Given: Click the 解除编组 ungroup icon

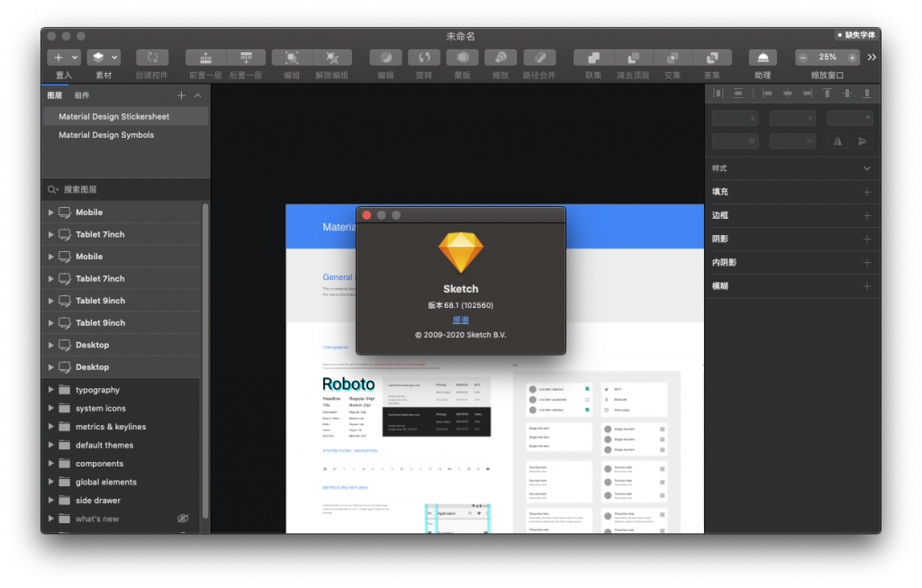Looking at the screenshot, I should tap(332, 57).
